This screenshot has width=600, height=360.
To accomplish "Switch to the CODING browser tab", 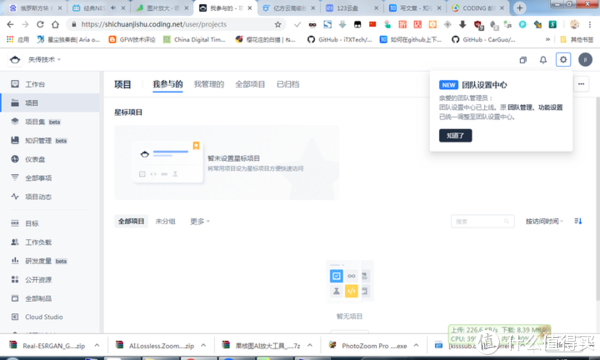I will [x=478, y=8].
